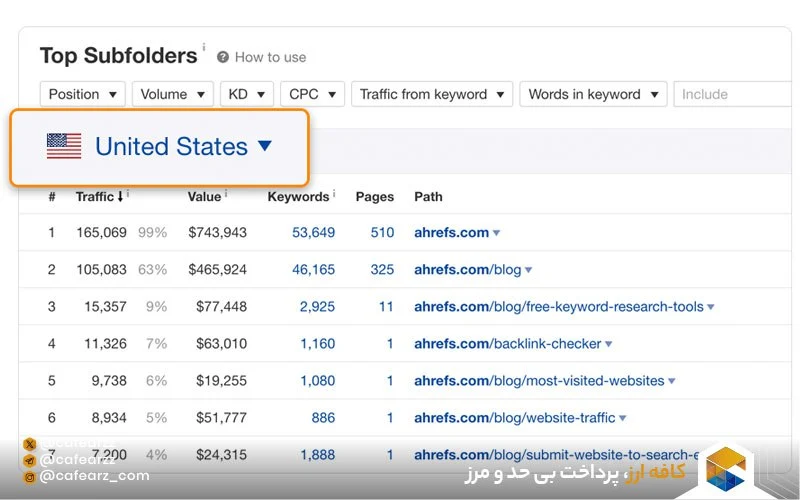Expand arrow beside the most-visited-websites path

pyautogui.click(x=671, y=381)
